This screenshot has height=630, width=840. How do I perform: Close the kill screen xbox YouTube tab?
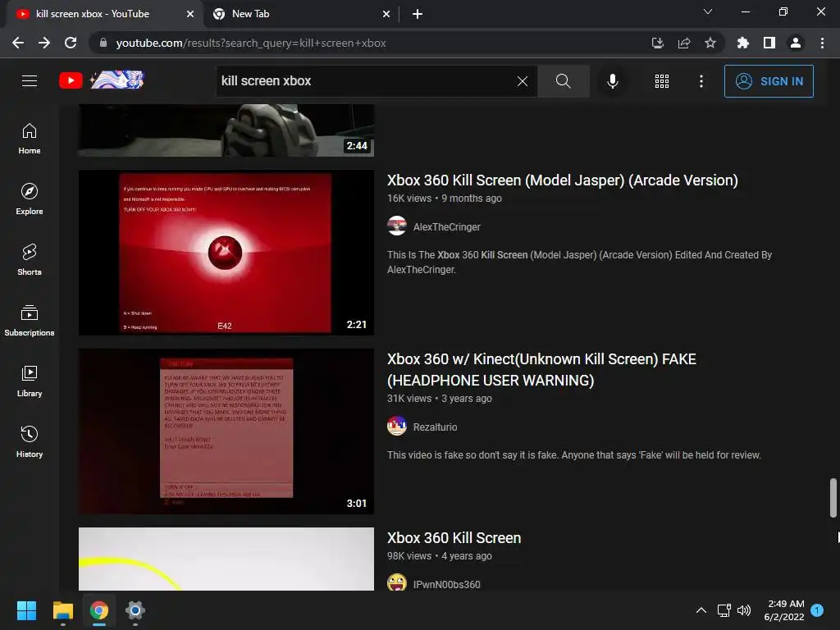[x=190, y=15]
